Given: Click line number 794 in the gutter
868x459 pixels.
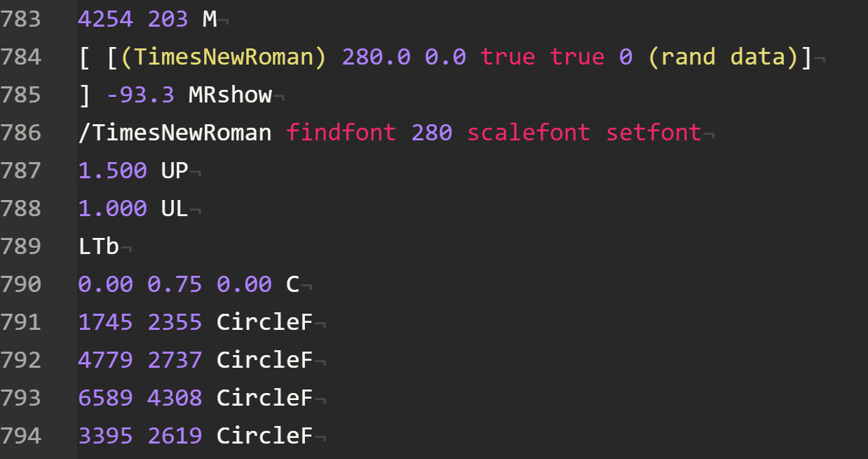Looking at the screenshot, I should click(x=20, y=436).
